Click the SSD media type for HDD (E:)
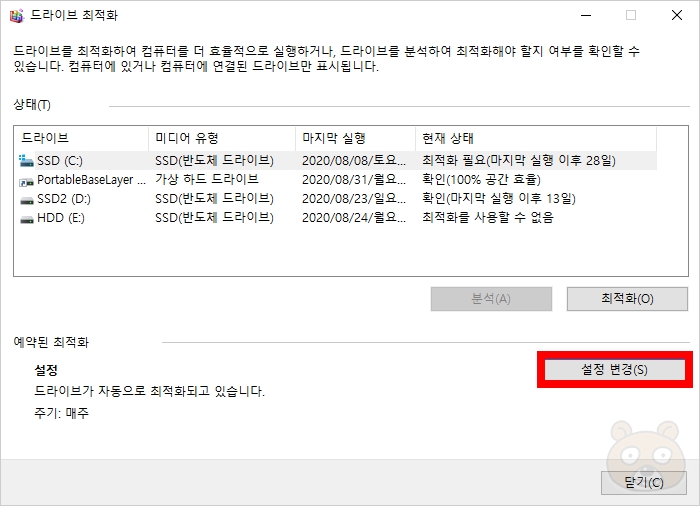Screen dimensions: 700x506 (x=214, y=218)
